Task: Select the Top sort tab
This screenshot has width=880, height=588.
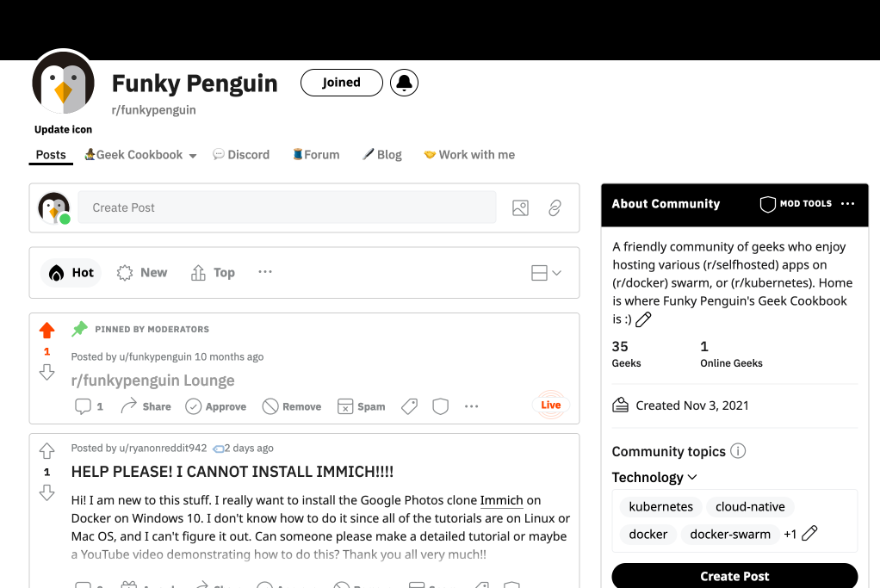Action: tap(213, 273)
